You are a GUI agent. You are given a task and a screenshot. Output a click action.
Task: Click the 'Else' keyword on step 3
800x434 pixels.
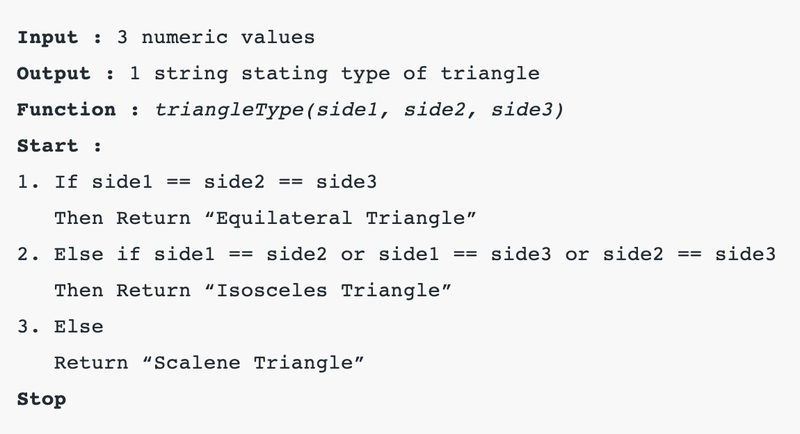coord(79,327)
